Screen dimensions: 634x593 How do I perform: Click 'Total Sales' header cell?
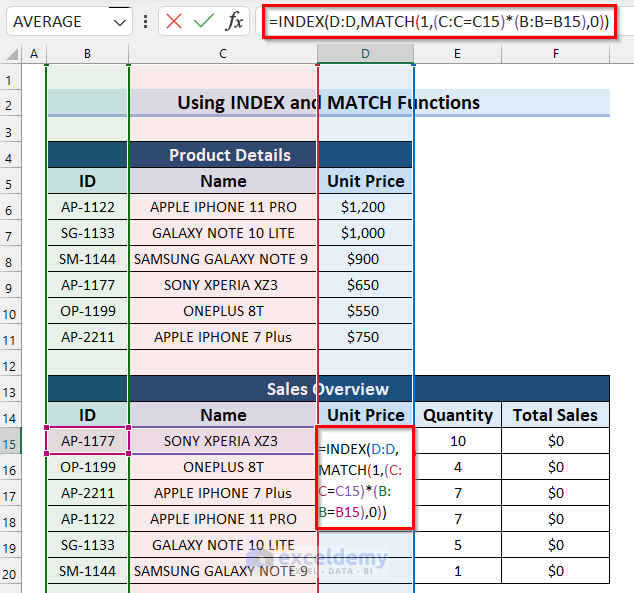tap(556, 415)
